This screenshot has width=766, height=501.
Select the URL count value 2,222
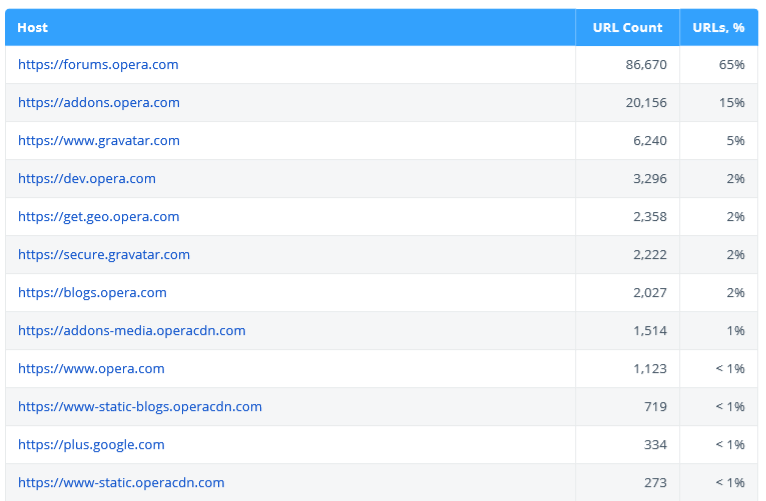(x=650, y=255)
